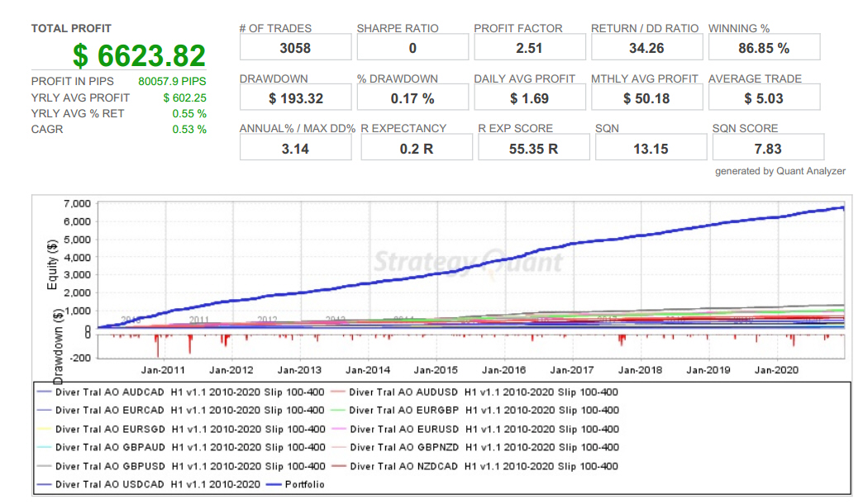Click the yearly avg % return 0.55 %
This screenshot has width=863, height=504.
pos(189,113)
